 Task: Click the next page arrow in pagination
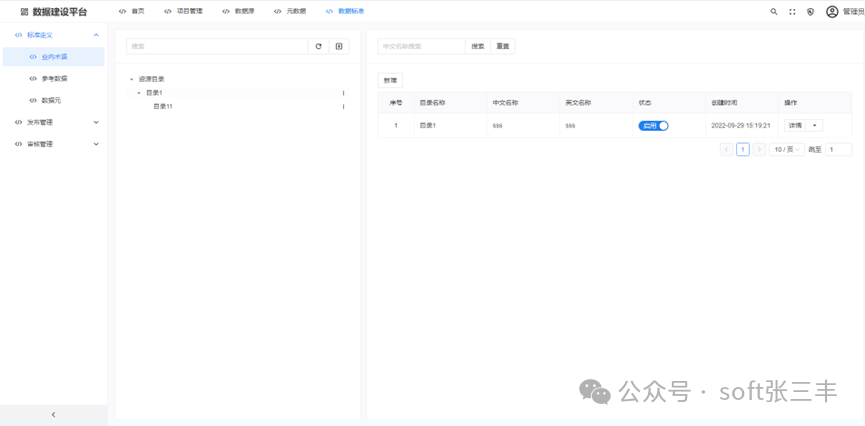[759, 150]
